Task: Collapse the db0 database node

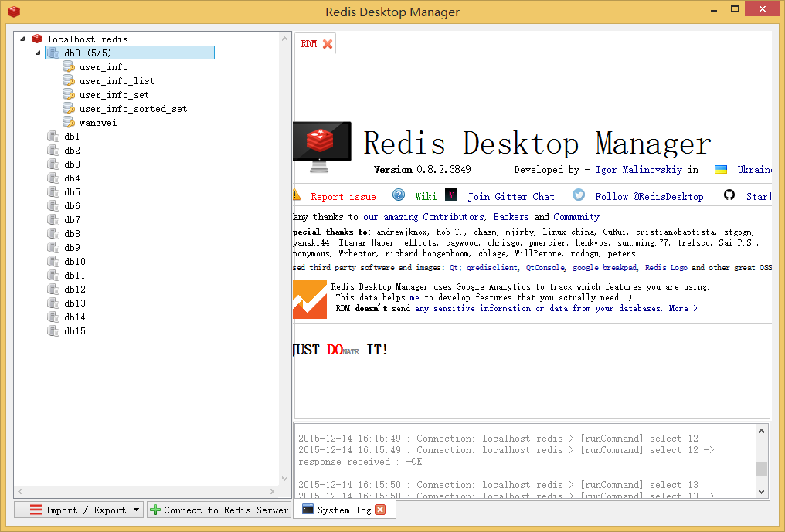Action: 38,53
